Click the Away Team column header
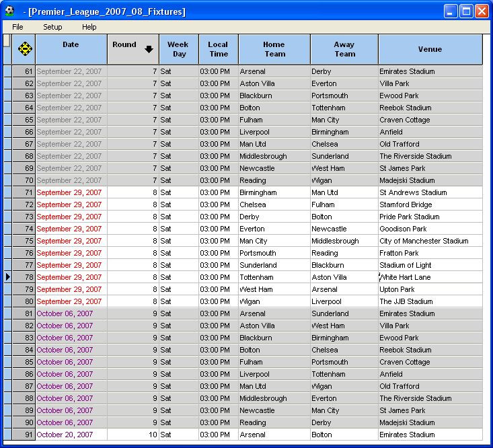This screenshot has width=493, height=448. 344,49
